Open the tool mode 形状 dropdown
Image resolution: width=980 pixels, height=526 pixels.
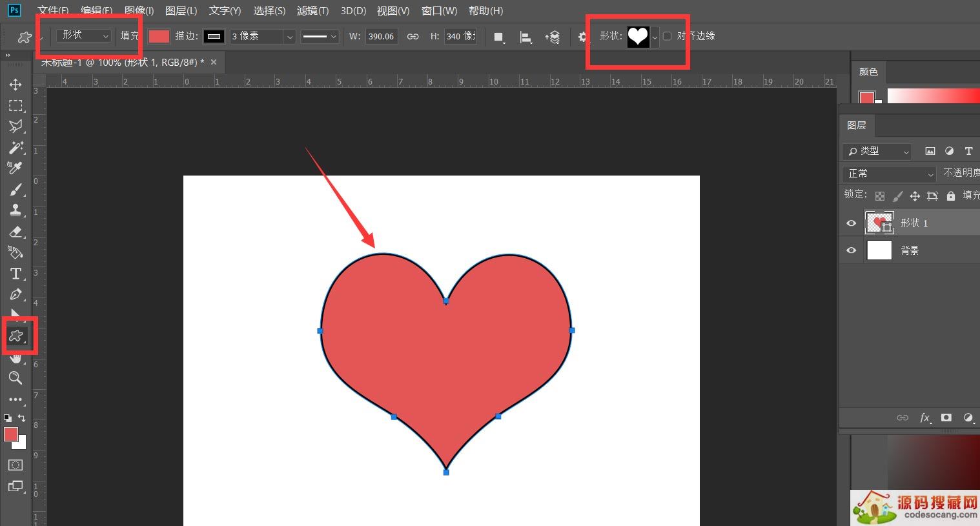point(85,35)
